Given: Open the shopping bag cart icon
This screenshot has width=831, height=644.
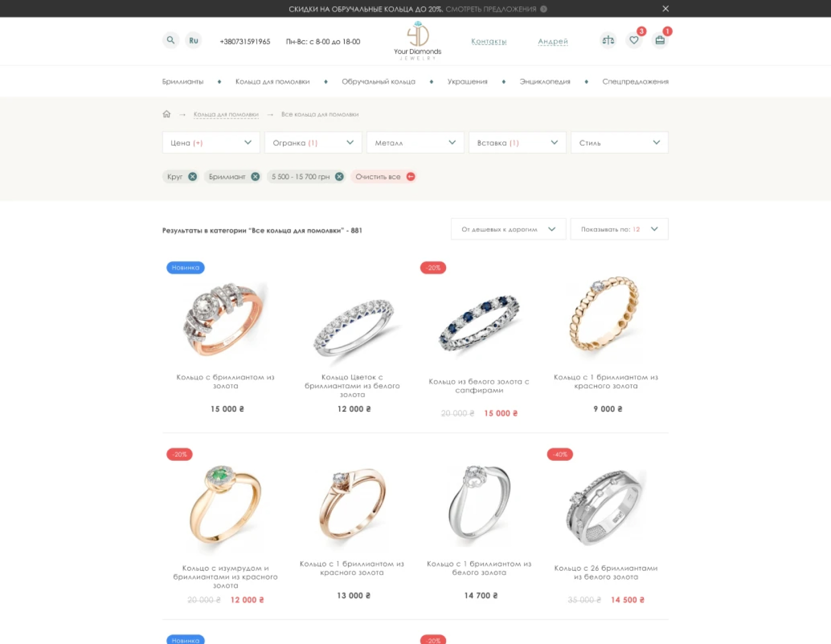Looking at the screenshot, I should point(660,41).
